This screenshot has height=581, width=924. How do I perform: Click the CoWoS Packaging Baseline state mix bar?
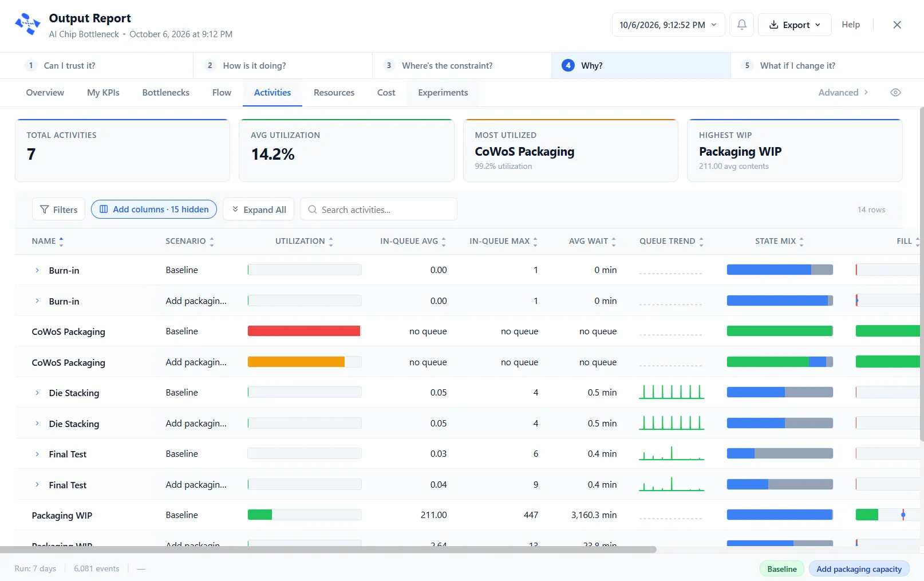pyautogui.click(x=780, y=331)
